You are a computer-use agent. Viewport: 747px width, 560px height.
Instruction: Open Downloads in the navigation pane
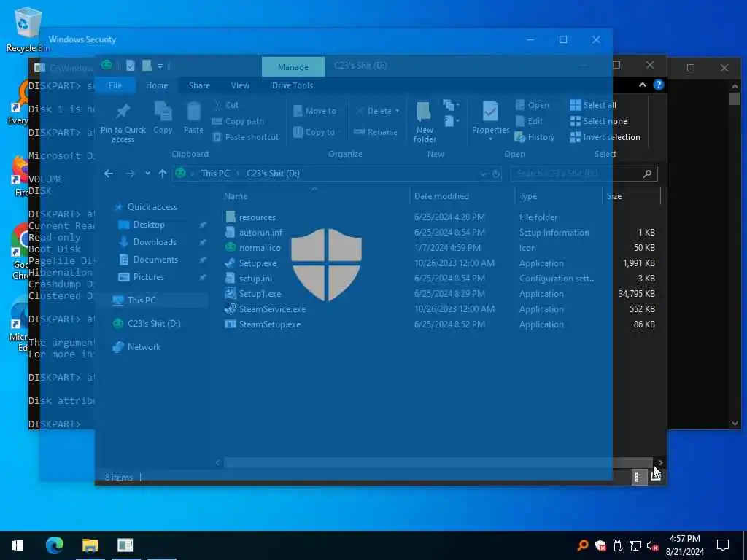click(155, 242)
